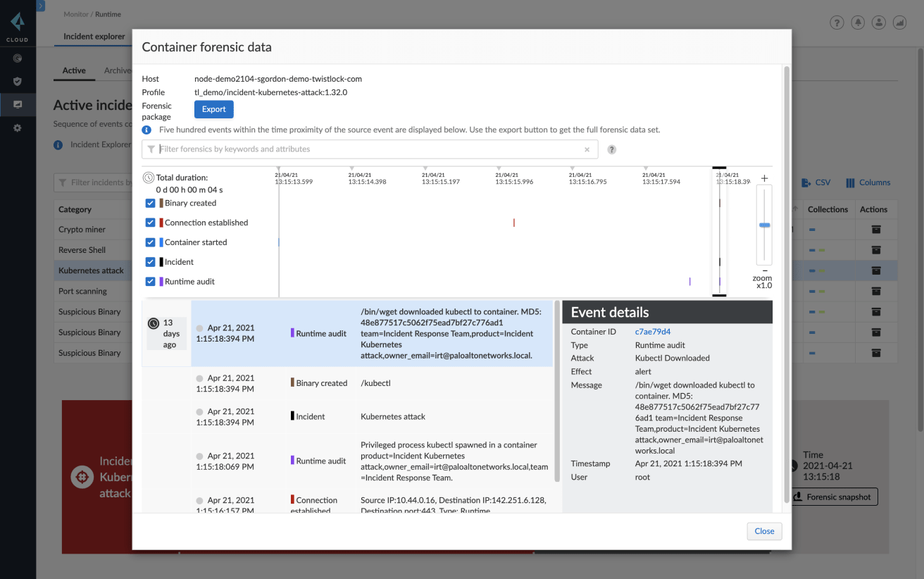Open the Defend shield sidebar icon
The image size is (924, 579).
(x=18, y=81)
